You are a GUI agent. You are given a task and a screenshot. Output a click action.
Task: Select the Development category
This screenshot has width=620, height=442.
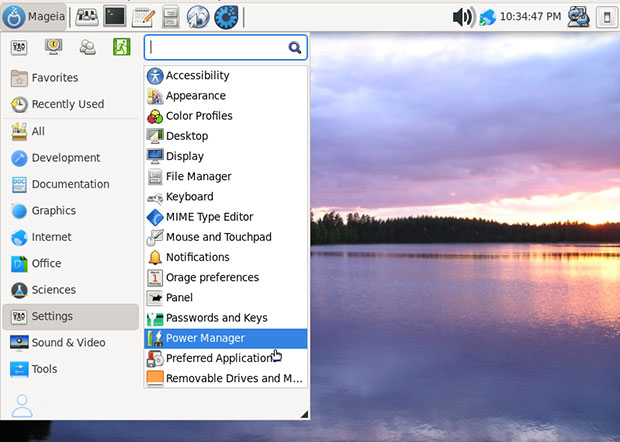(70, 158)
